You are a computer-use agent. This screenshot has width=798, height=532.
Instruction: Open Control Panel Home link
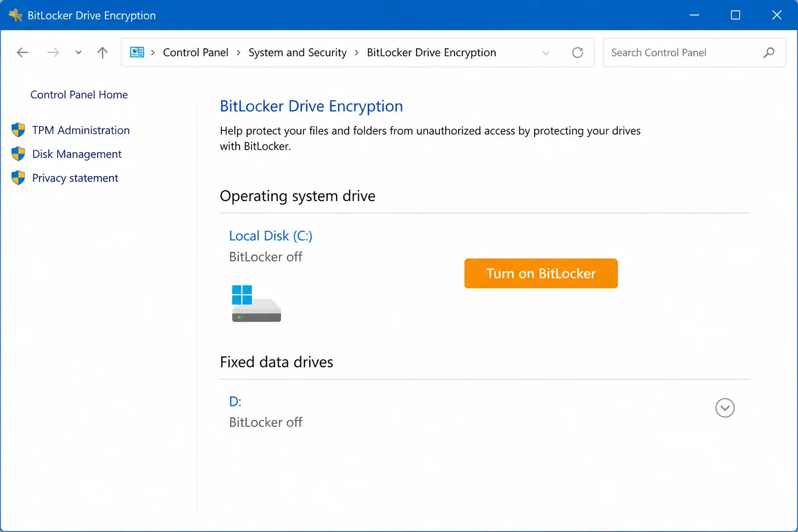[x=79, y=95]
